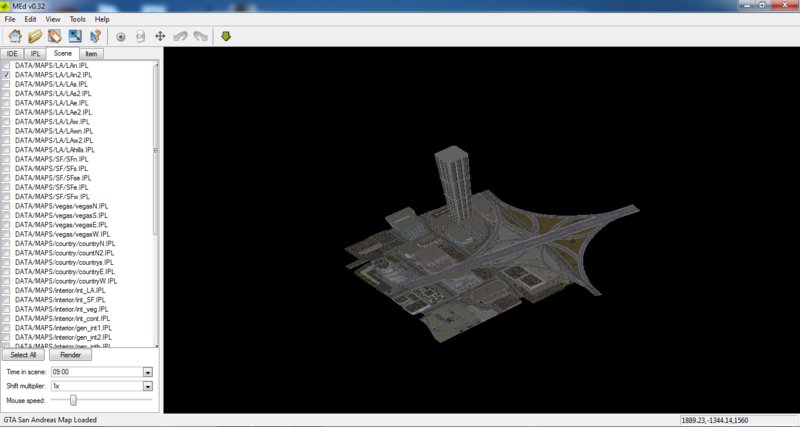Click the green down arrow icon
Screen dimensions: 800x427
[x=226, y=36]
